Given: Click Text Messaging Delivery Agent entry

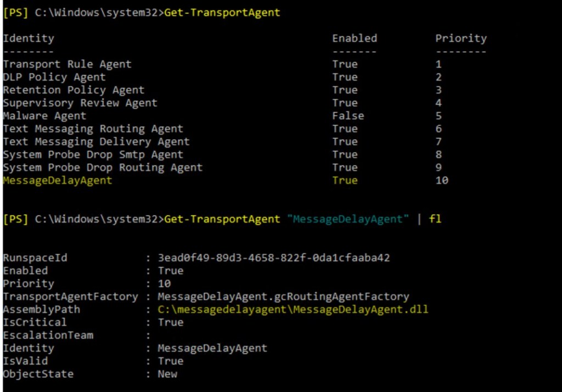Looking at the screenshot, I should click(96, 141).
